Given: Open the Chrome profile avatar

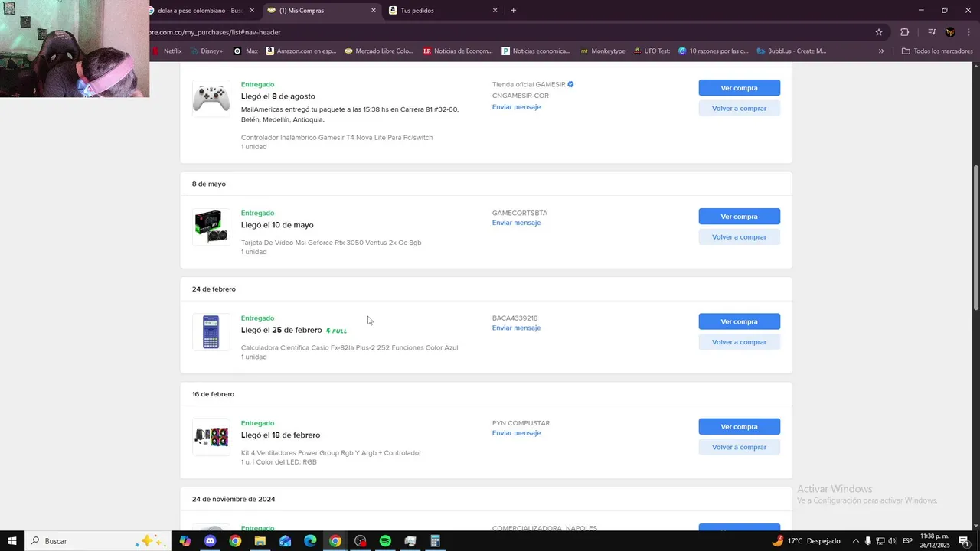Looking at the screenshot, I should pyautogui.click(x=950, y=32).
